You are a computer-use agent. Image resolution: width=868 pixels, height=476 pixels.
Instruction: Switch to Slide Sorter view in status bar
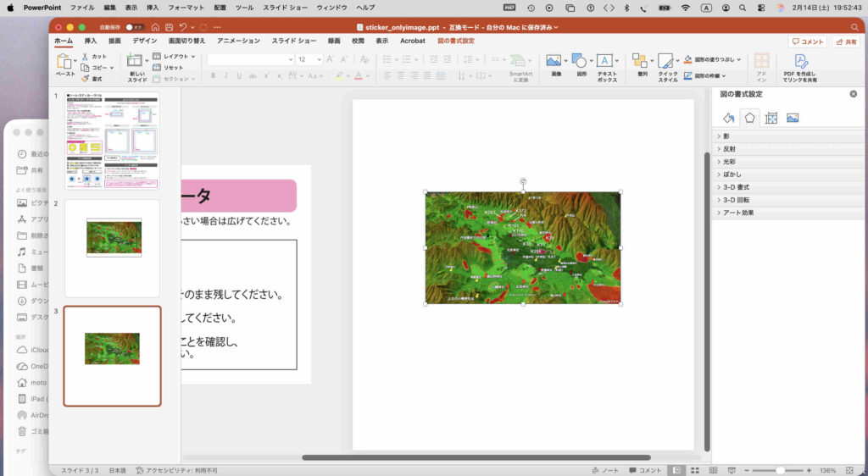694,470
